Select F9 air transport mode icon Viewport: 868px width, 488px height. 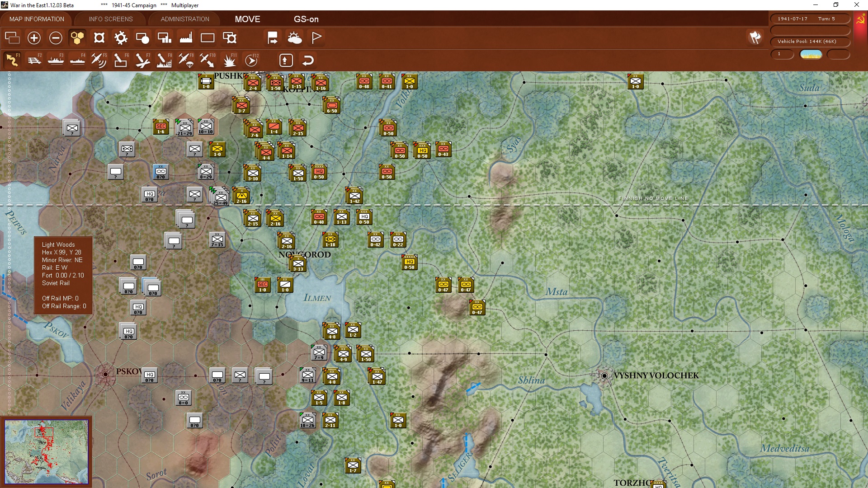coord(186,60)
